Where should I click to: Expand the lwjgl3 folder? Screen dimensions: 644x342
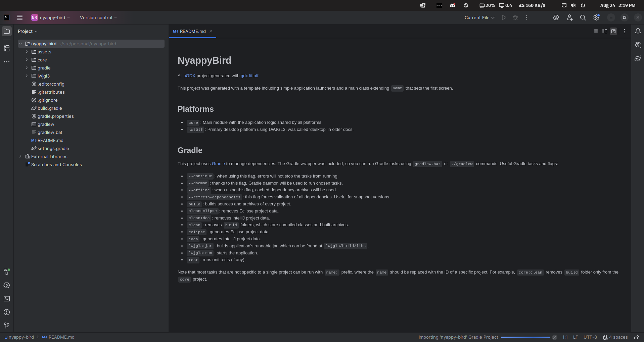[27, 76]
